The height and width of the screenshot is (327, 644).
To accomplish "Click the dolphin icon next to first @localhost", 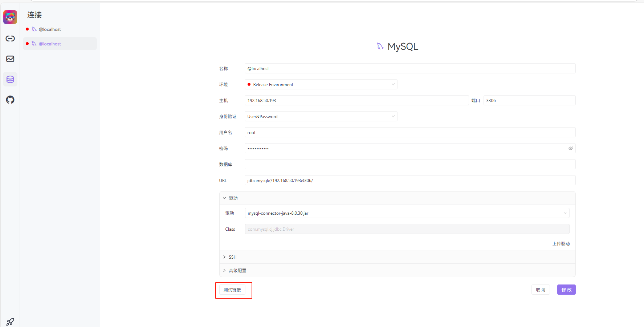I will point(34,29).
